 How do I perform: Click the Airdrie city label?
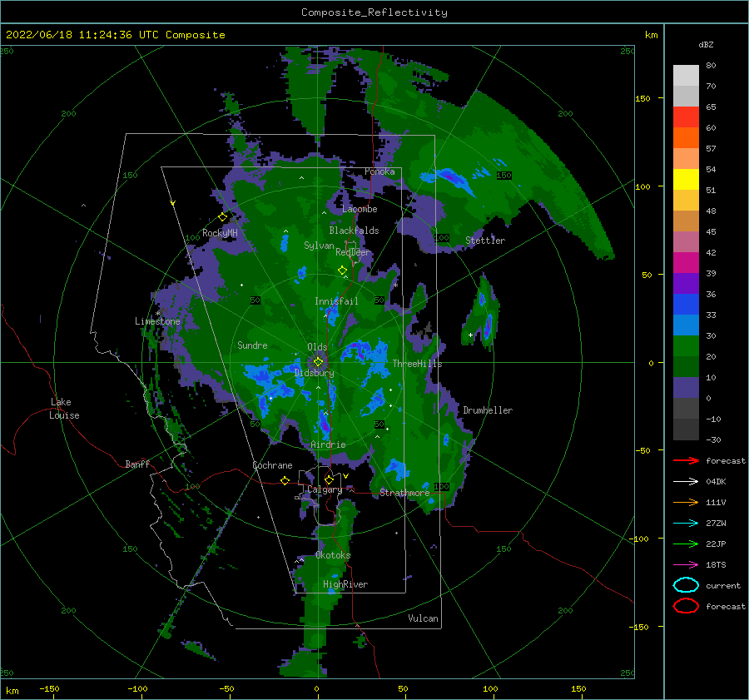(328, 444)
